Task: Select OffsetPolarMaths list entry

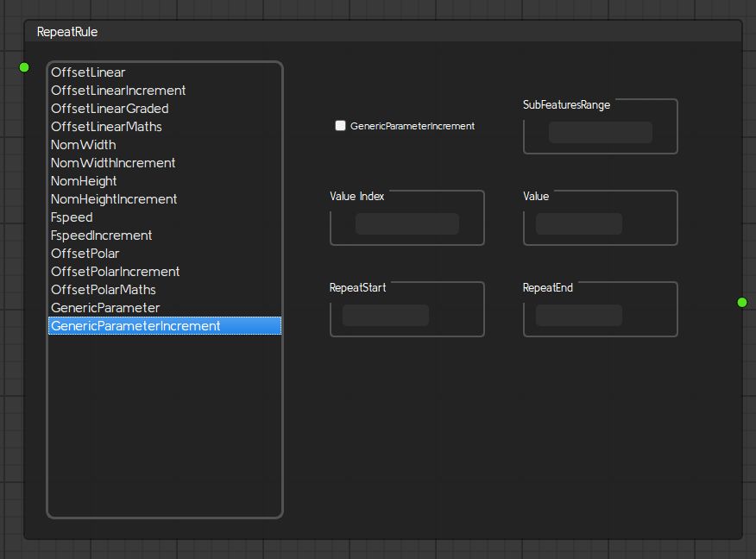Action: pyautogui.click(x=165, y=290)
